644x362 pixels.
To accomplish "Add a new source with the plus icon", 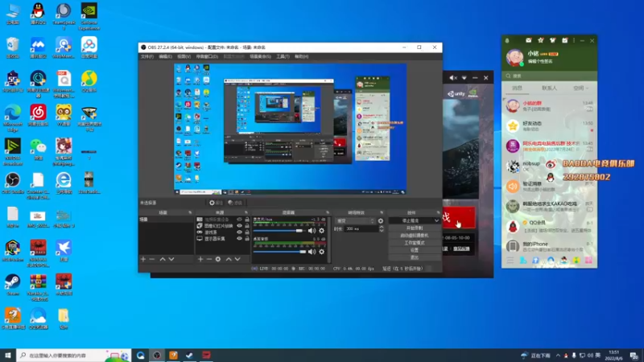I will pos(200,259).
